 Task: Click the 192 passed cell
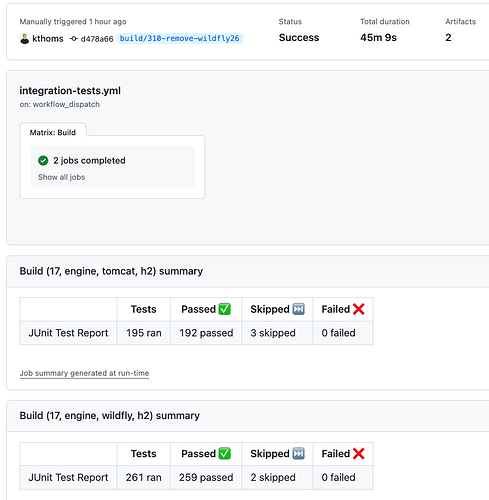tap(206, 333)
